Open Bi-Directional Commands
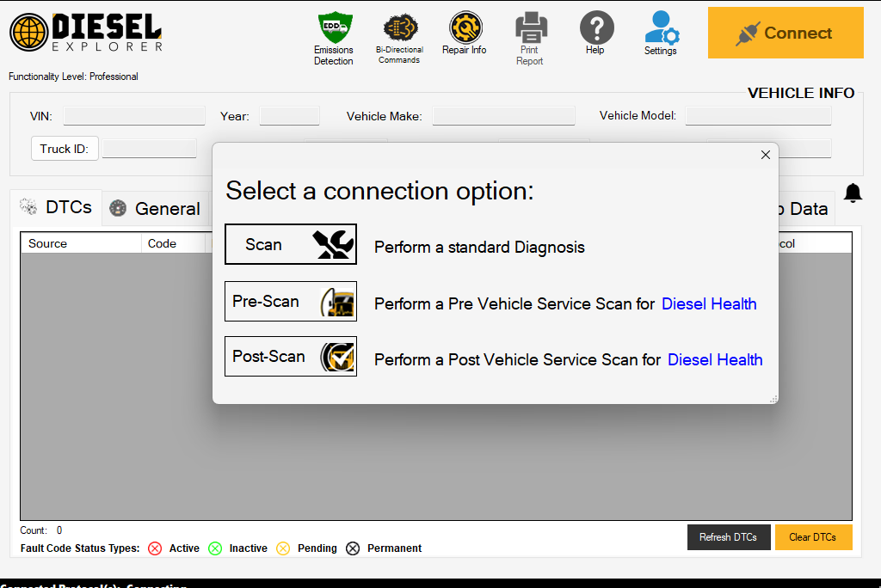 pos(399,38)
